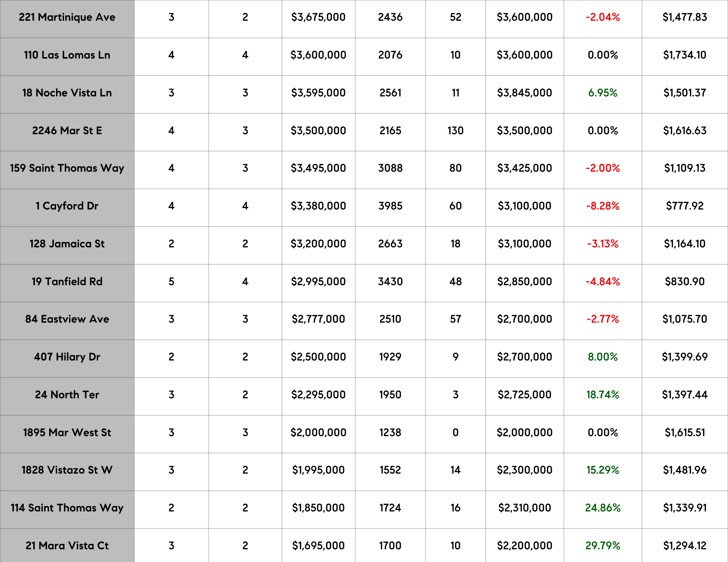Click the 21 Mara Vista Ct address
728x562 pixels.
pyautogui.click(x=67, y=546)
